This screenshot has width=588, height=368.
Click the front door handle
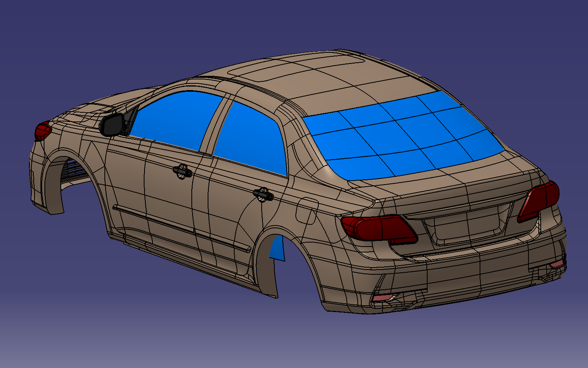(183, 171)
